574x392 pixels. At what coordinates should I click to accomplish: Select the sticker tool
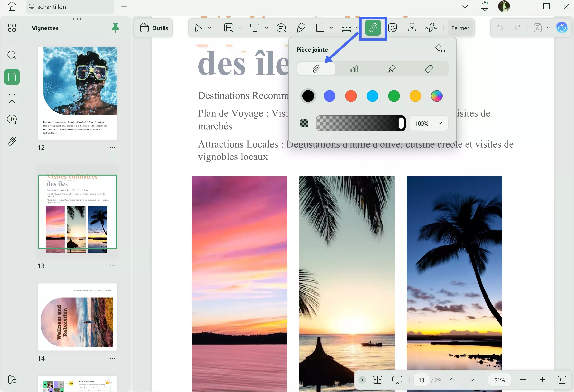(x=392, y=28)
